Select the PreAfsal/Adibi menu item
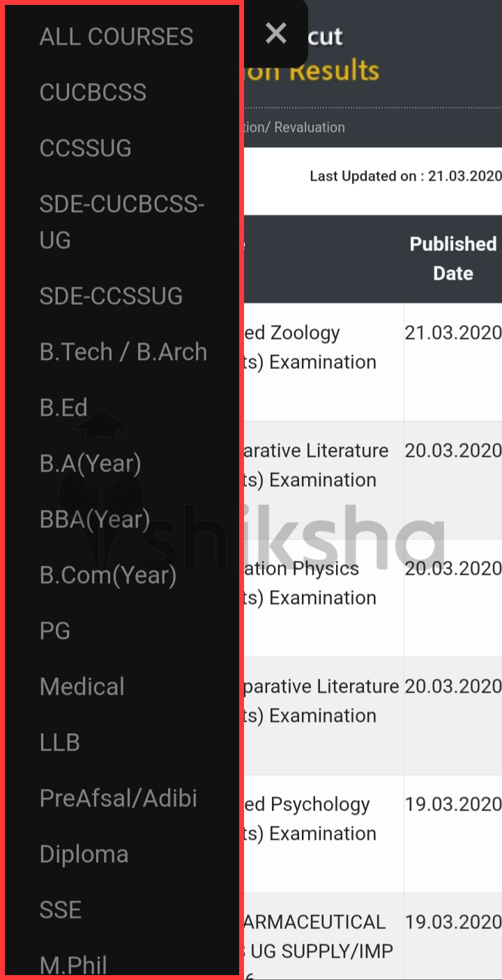This screenshot has height=980, width=502. click(119, 798)
